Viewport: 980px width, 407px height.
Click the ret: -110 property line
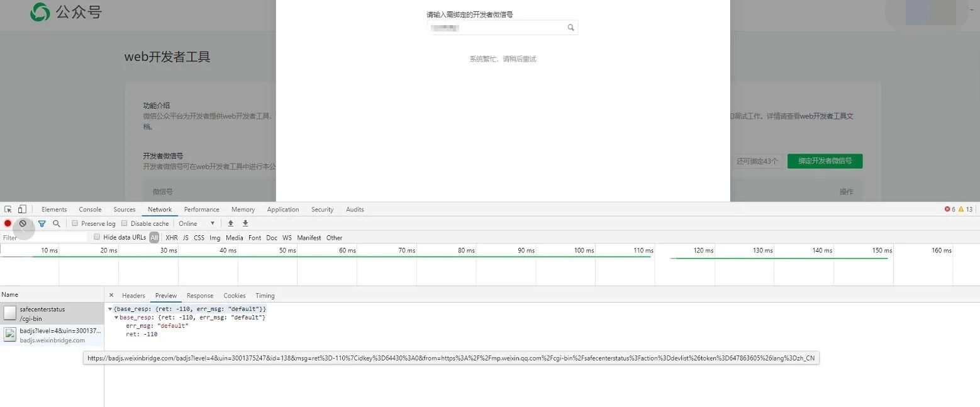(142, 334)
